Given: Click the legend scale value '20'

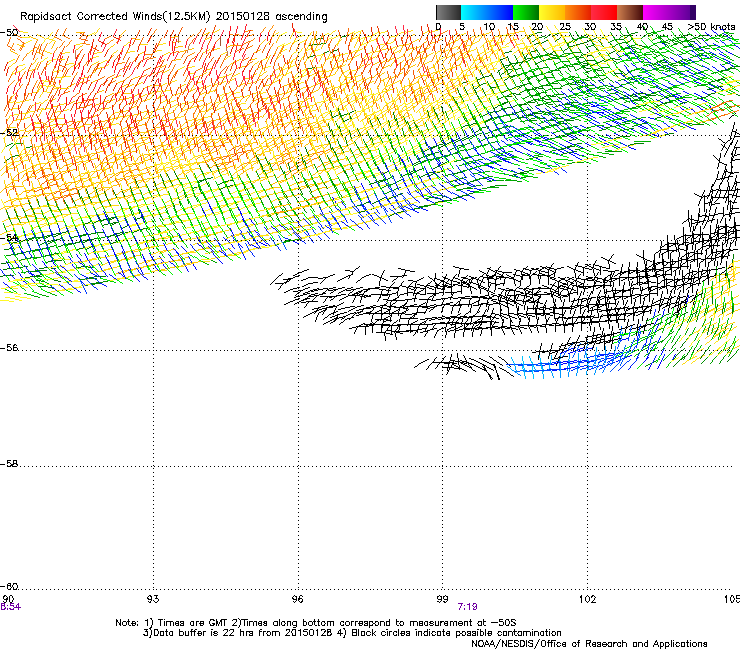Looking at the screenshot, I should 537,27.
